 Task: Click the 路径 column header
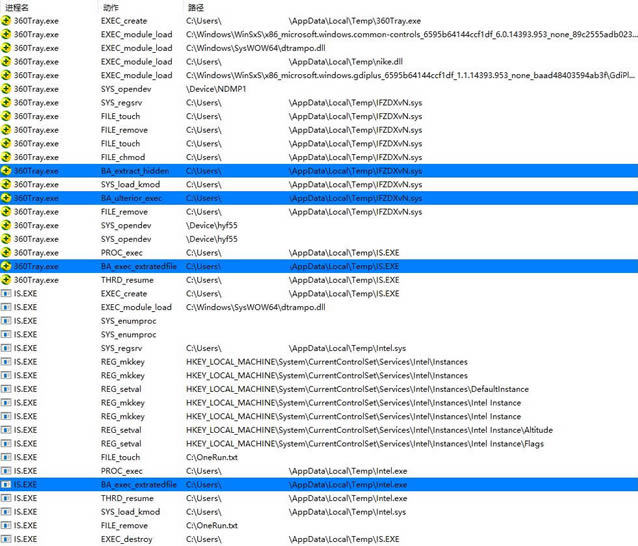(x=196, y=7)
